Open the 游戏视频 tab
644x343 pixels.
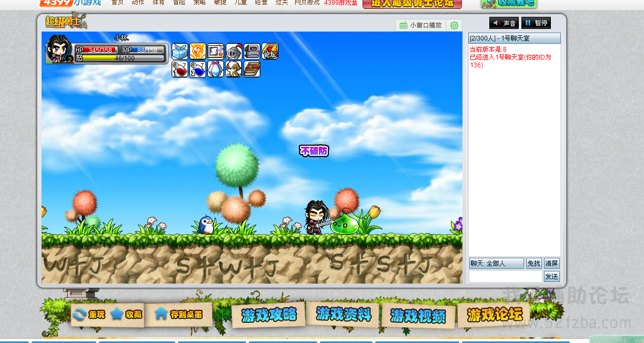[418, 316]
